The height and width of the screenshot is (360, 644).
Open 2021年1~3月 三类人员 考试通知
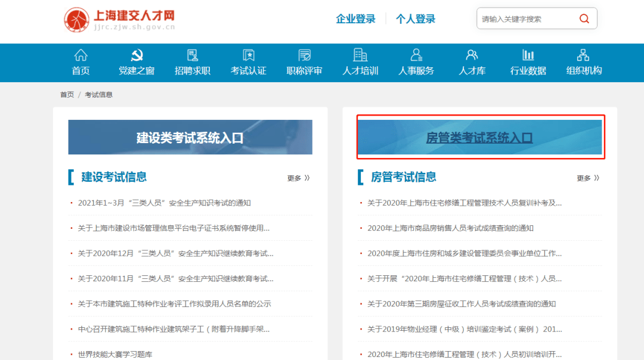(x=165, y=203)
